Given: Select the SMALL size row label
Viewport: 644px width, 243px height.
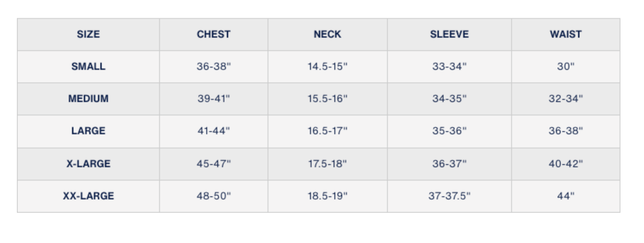Looking at the screenshot, I should (x=88, y=67).
